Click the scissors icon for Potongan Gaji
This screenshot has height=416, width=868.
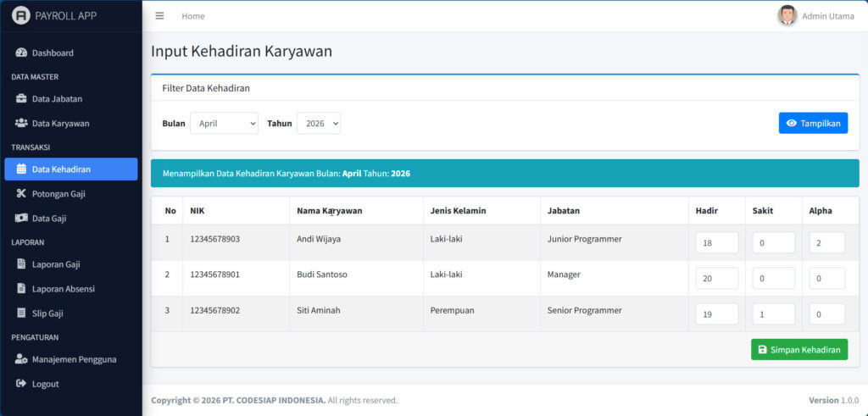point(22,193)
